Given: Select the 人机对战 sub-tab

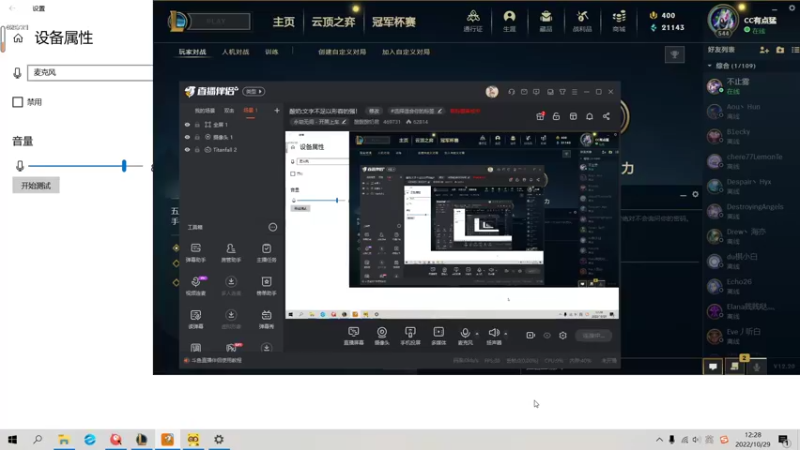Looking at the screenshot, I should pyautogui.click(x=235, y=52).
